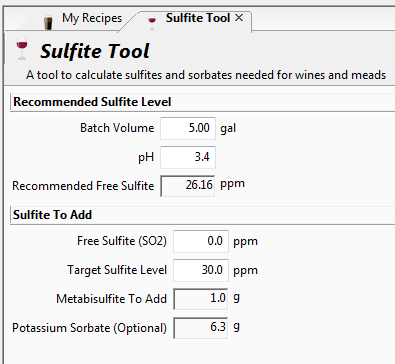The image size is (395, 364).
Task: Click the wine glass icon on Sulfite Tool tab
Action: [152, 22]
